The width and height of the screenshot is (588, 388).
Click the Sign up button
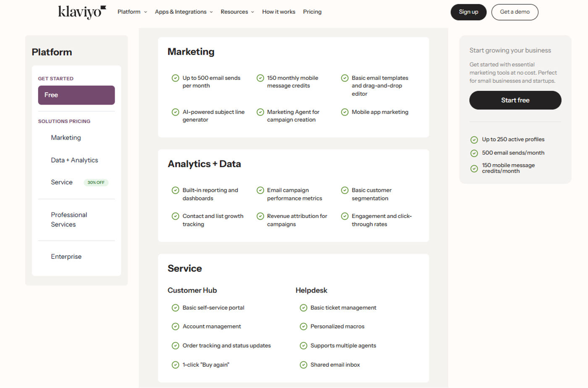click(468, 12)
